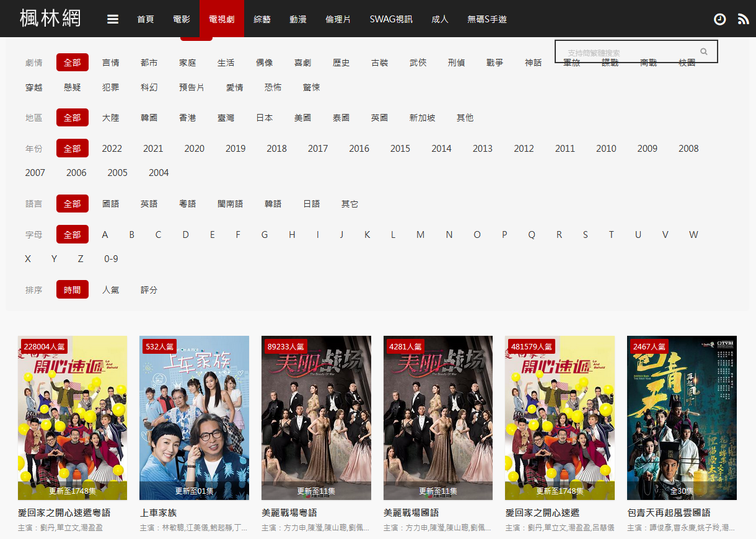Filter genre by 預告片
This screenshot has height=539, width=756.
[x=192, y=87]
